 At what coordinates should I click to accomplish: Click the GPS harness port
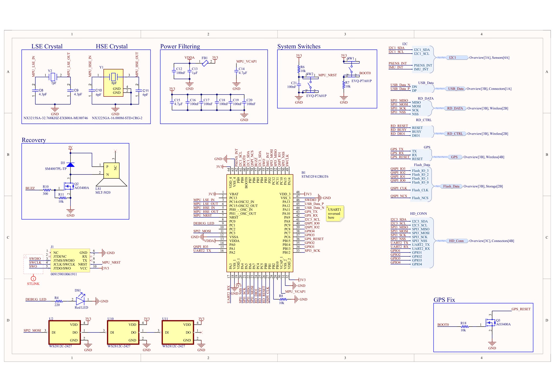(455, 157)
